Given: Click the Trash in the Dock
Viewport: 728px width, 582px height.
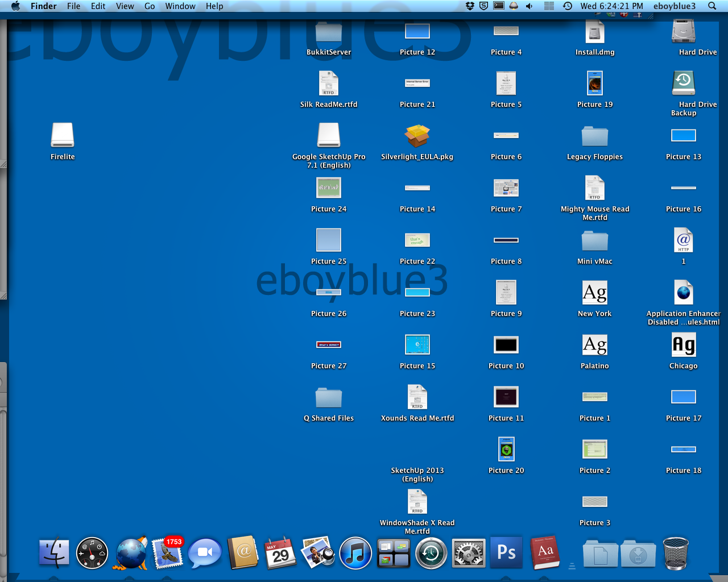Looking at the screenshot, I should click(x=675, y=553).
